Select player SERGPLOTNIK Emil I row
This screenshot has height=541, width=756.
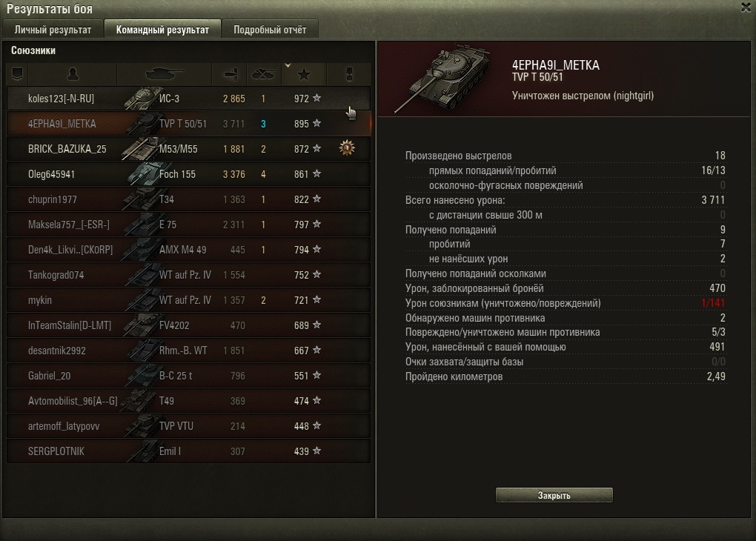coord(188,451)
